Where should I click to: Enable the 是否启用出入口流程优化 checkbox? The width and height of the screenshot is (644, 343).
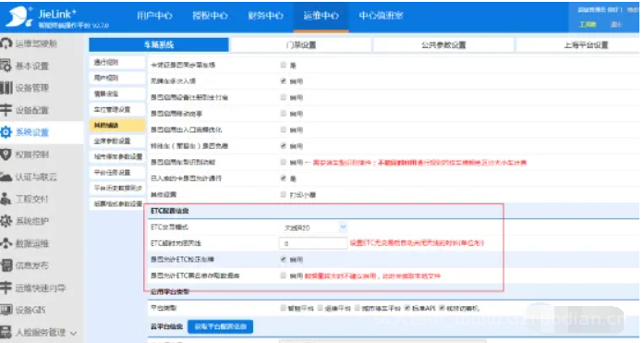pyautogui.click(x=283, y=129)
